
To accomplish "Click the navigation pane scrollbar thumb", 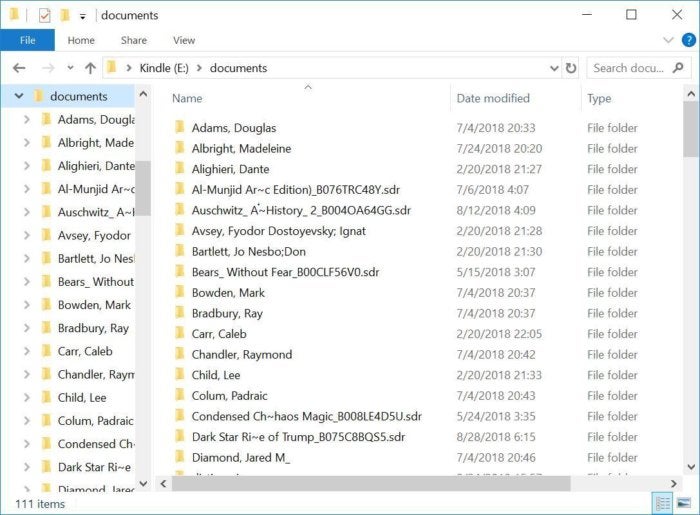I will (143, 188).
